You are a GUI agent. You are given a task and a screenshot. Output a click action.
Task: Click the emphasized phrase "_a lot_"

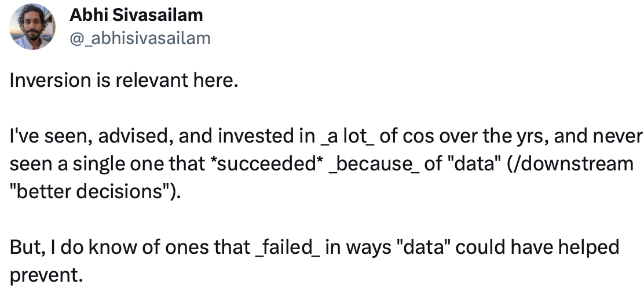point(347,136)
